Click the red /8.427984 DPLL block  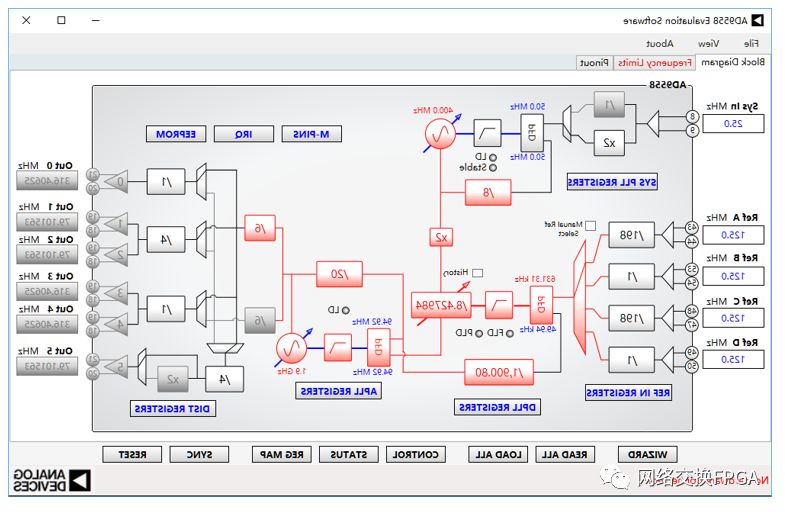click(441, 305)
